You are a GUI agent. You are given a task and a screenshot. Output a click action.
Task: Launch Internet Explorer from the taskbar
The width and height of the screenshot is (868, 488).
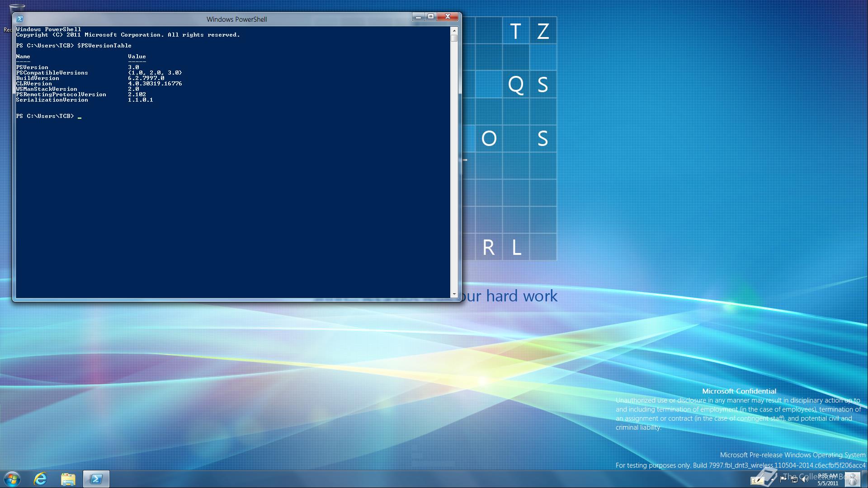(x=41, y=479)
